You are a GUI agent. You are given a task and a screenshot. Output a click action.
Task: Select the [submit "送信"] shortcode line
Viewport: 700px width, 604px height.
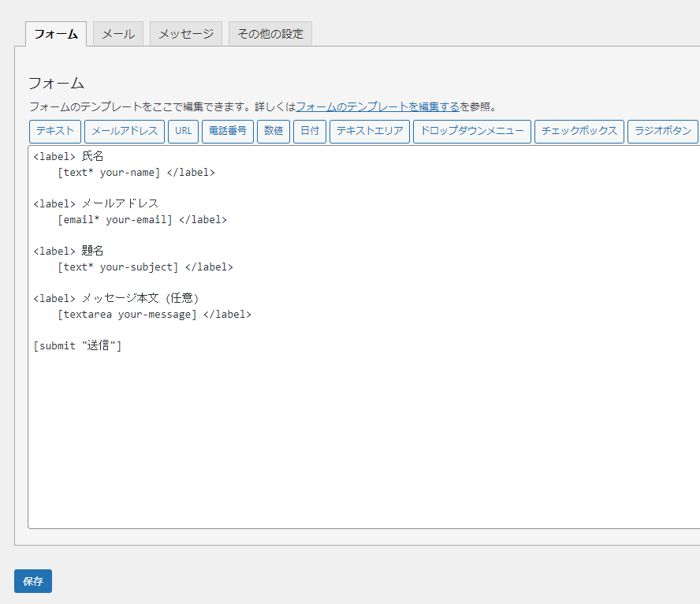[x=76, y=345]
